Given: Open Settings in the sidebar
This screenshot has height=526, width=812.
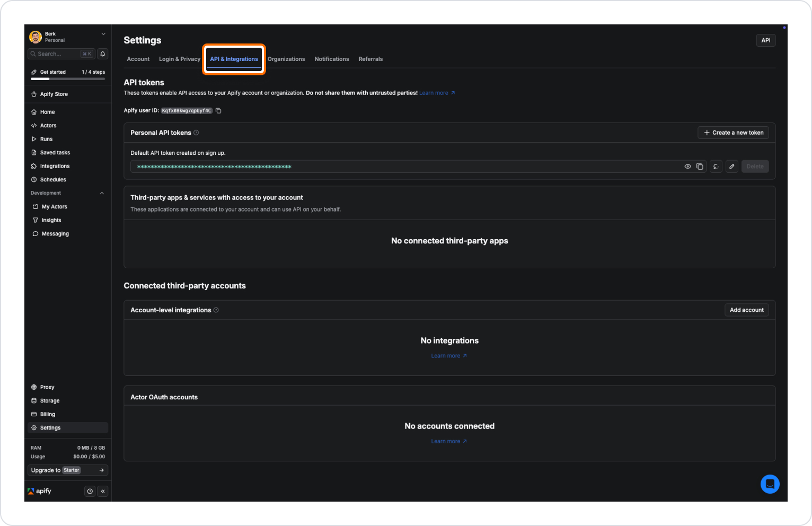Looking at the screenshot, I should (68, 428).
